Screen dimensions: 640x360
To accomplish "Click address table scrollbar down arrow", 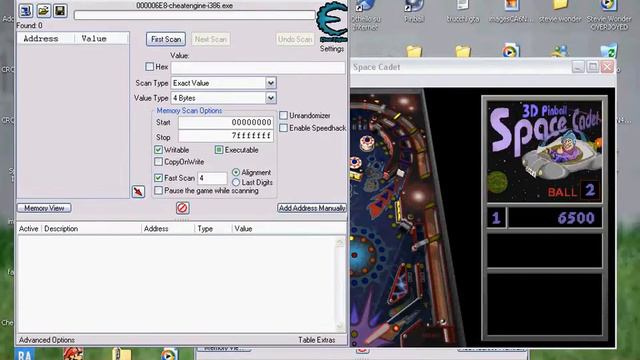I will tap(340, 326).
